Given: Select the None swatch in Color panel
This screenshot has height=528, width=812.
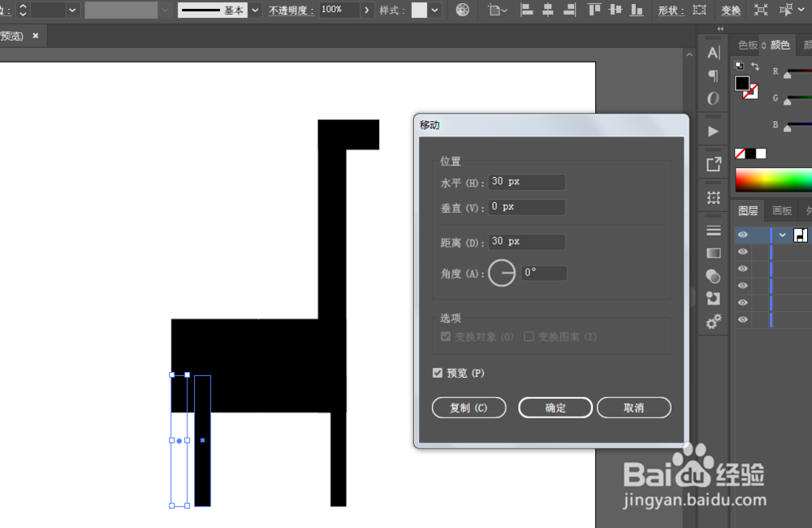Looking at the screenshot, I should click(740, 154).
